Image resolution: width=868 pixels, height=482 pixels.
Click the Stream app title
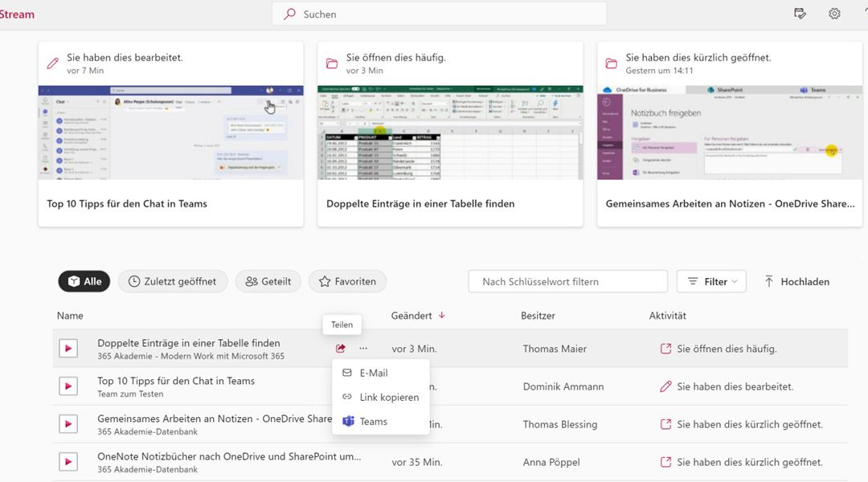[17, 14]
